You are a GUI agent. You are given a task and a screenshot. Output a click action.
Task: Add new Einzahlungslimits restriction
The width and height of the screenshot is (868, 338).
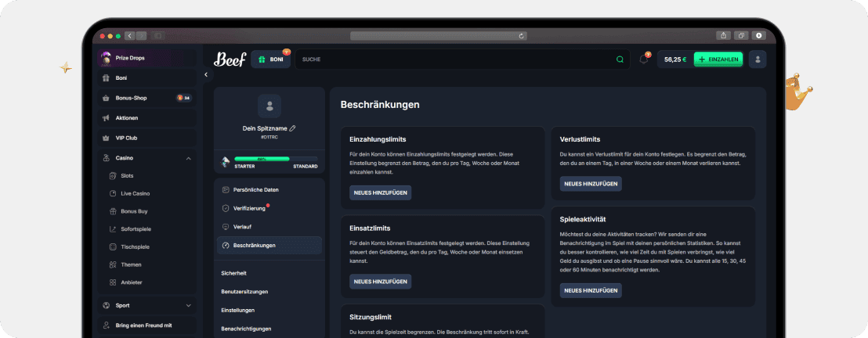click(380, 192)
